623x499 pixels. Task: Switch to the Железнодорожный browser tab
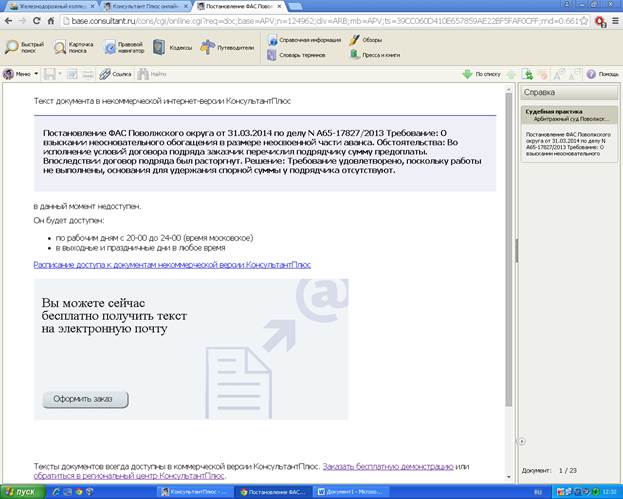(x=52, y=6)
